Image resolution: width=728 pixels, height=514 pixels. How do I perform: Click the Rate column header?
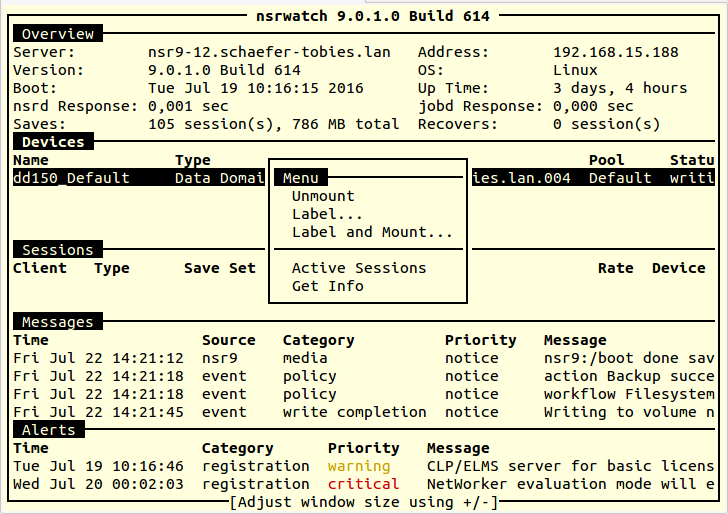(x=616, y=268)
